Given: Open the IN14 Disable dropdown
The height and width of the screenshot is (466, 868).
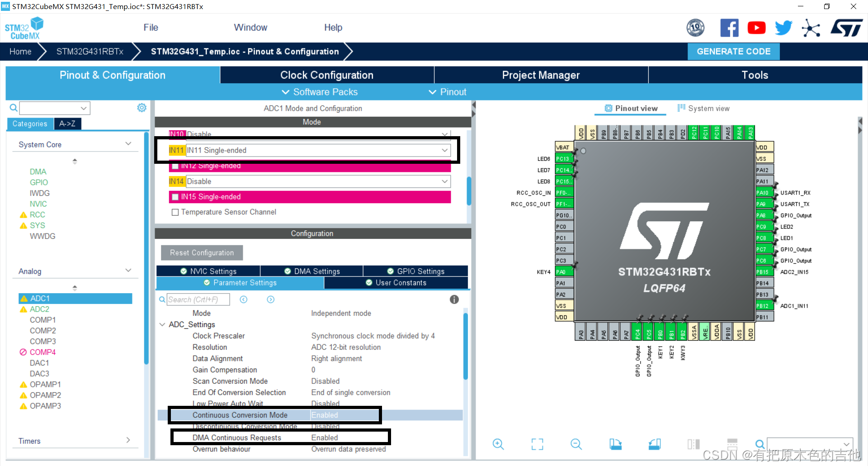Looking at the screenshot, I should click(444, 181).
